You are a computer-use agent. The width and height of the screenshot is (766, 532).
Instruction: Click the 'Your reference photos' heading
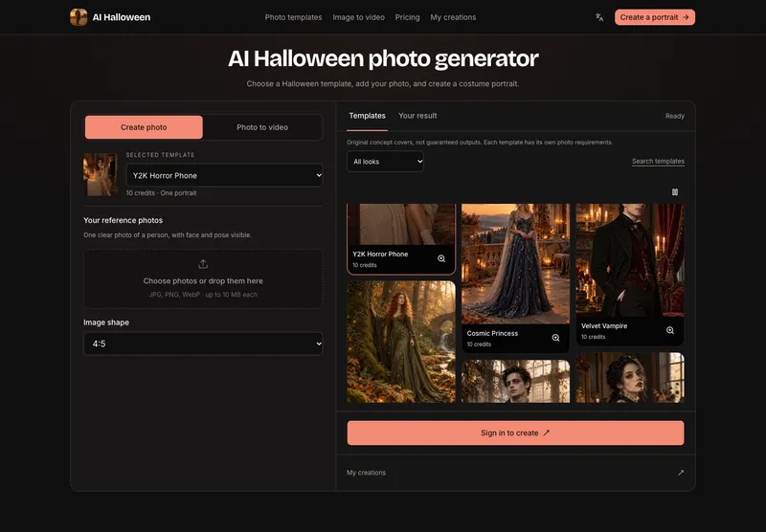click(124, 220)
